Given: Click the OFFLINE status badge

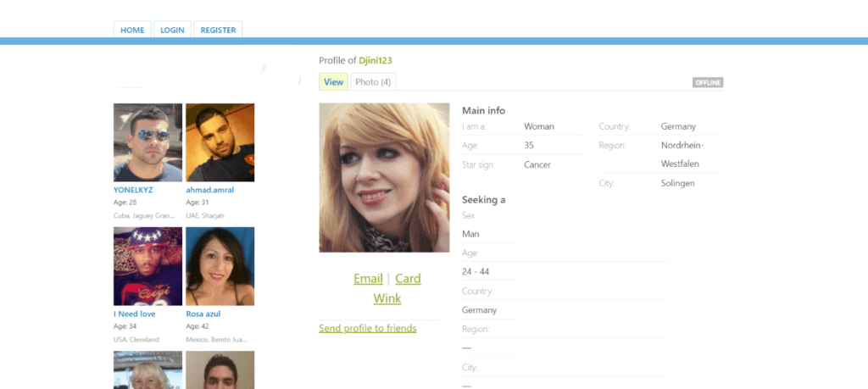Looking at the screenshot, I should click(x=708, y=82).
